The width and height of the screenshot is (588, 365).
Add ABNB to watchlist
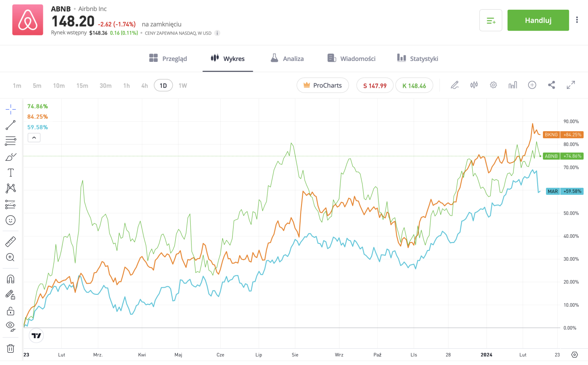point(491,20)
